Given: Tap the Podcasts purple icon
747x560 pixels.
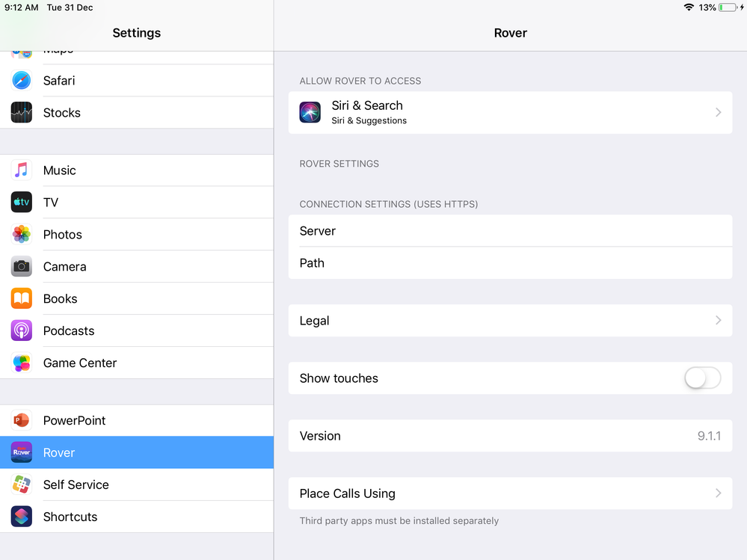Looking at the screenshot, I should click(22, 330).
